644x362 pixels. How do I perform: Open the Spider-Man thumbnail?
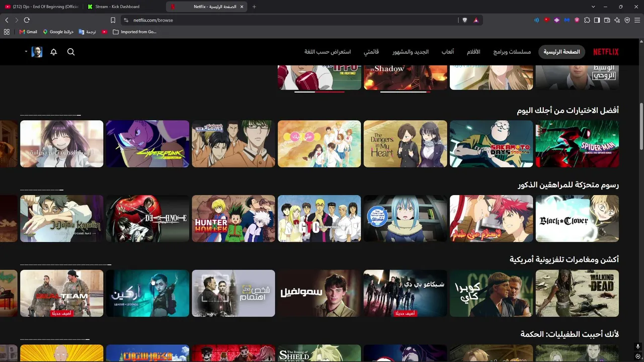pos(577,144)
